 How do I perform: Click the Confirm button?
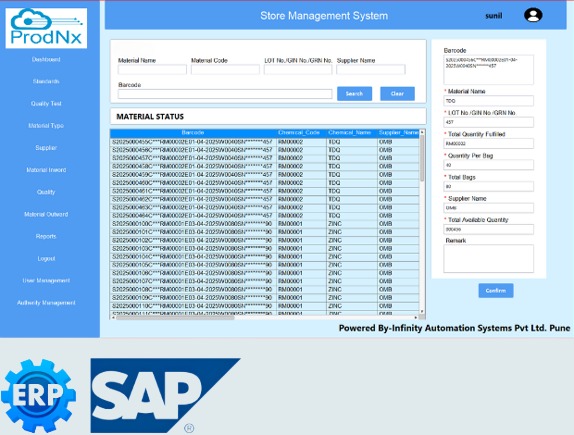click(496, 290)
